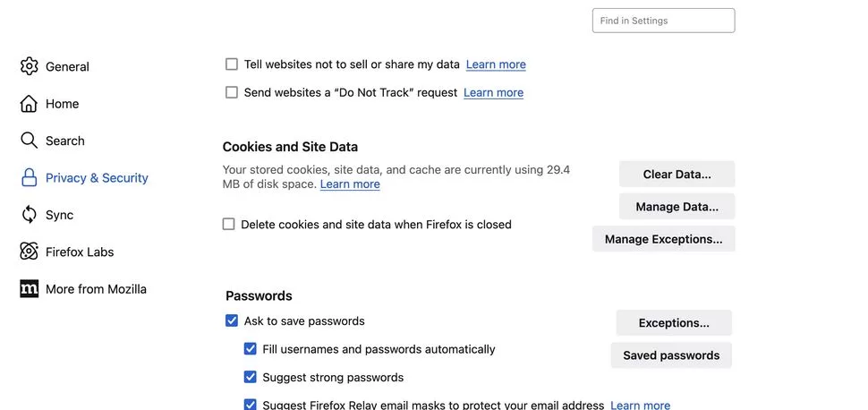Open the Manage Exceptions... dialog
The width and height of the screenshot is (868, 410).
(664, 239)
